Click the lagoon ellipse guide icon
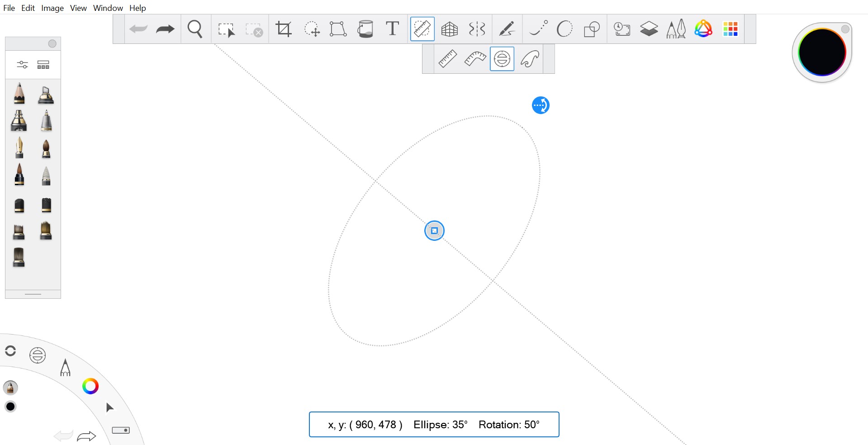The image size is (868, 445). (38, 355)
